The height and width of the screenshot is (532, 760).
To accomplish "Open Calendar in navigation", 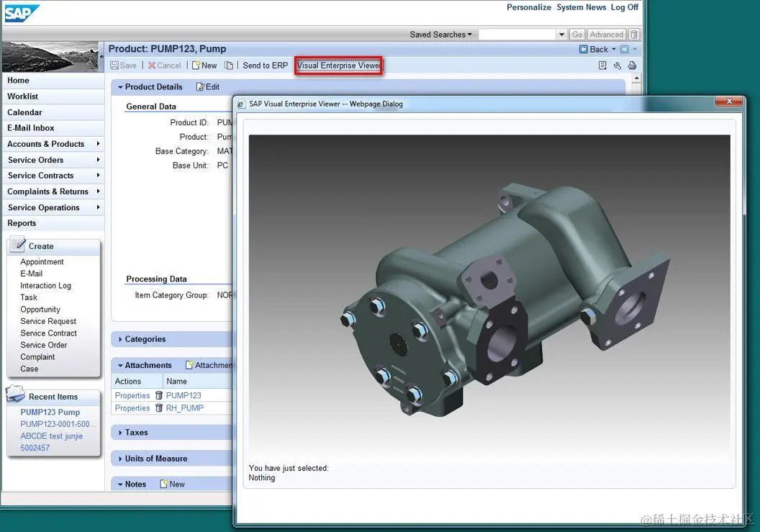I will 24,112.
